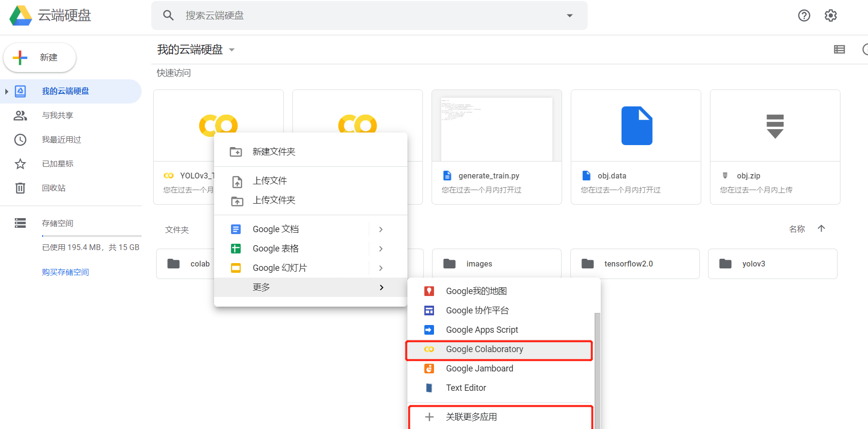
Task: Go to 我最近用过 in sidebar
Action: coord(71,140)
